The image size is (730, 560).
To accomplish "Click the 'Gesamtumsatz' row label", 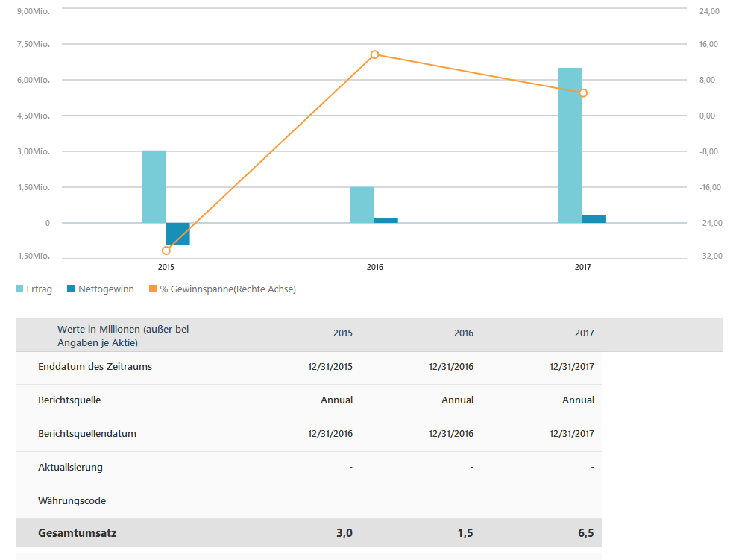I will click(x=78, y=533).
